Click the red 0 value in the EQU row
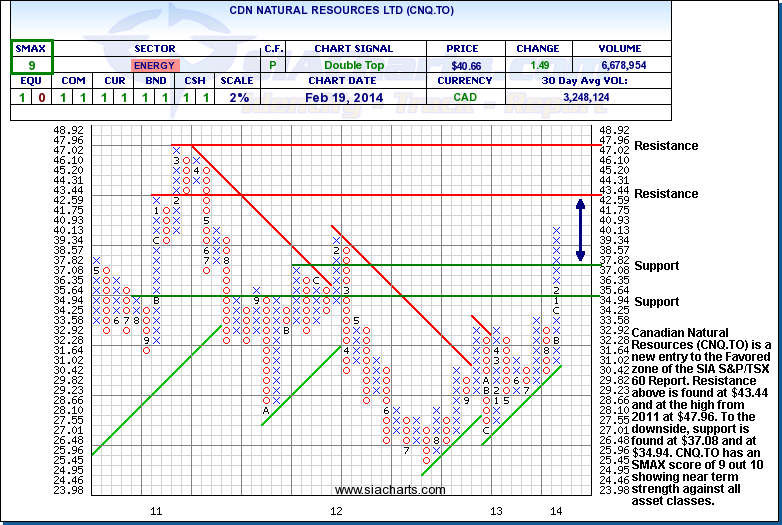Viewport: 782px width, 525px height. point(40,99)
